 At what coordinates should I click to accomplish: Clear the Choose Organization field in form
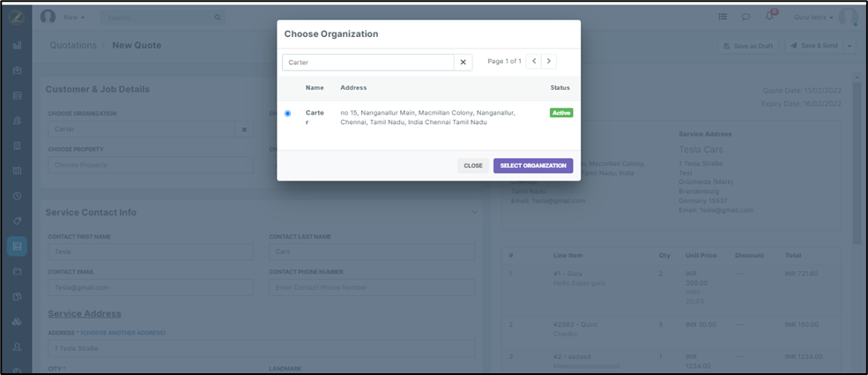(244, 129)
